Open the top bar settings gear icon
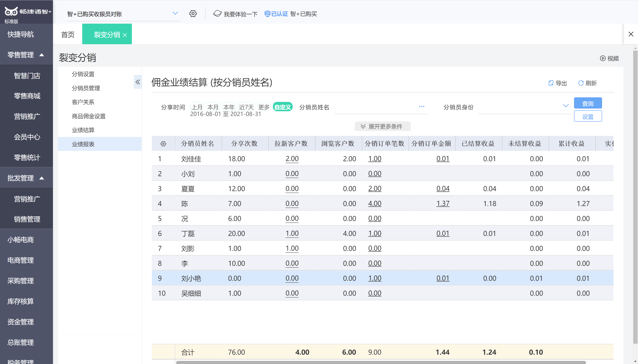Image resolution: width=638 pixels, height=364 pixels. pos(193,13)
